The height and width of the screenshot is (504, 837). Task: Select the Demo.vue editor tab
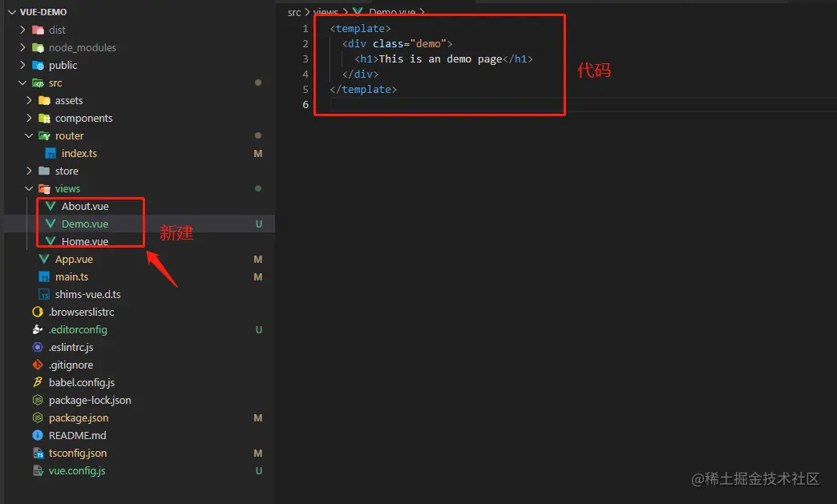[x=393, y=12]
